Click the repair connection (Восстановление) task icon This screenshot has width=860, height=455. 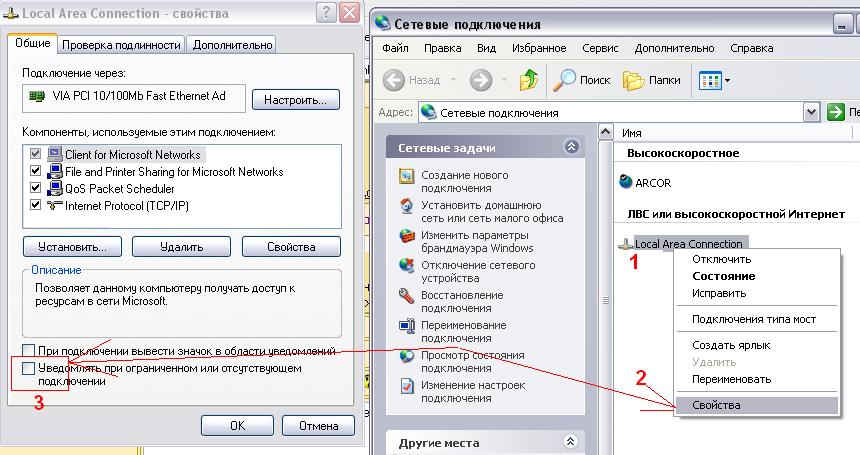point(406,296)
